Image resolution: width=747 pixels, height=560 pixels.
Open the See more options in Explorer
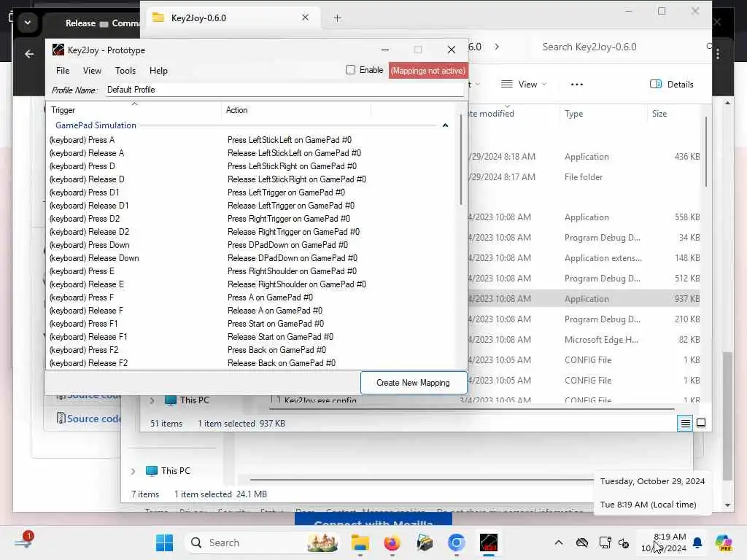(576, 85)
